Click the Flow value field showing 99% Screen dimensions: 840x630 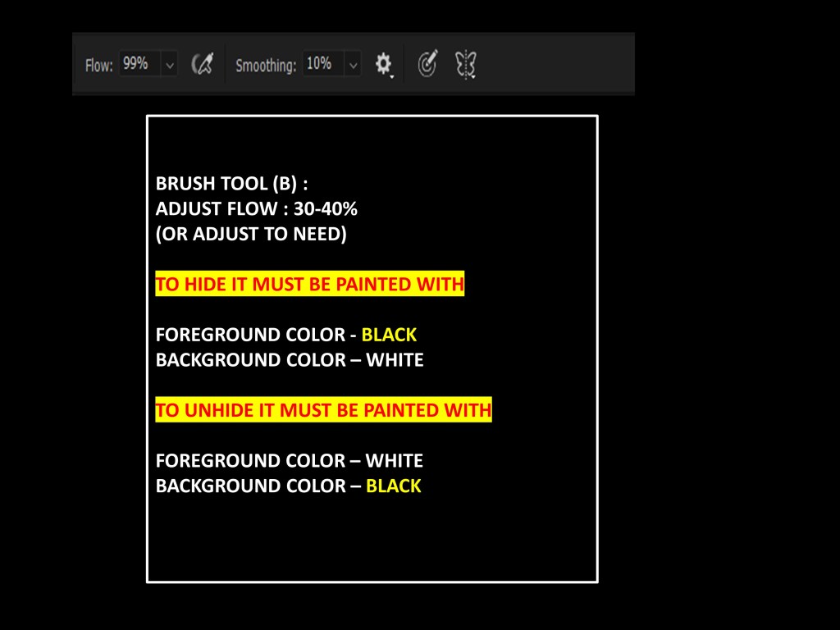[x=136, y=64]
